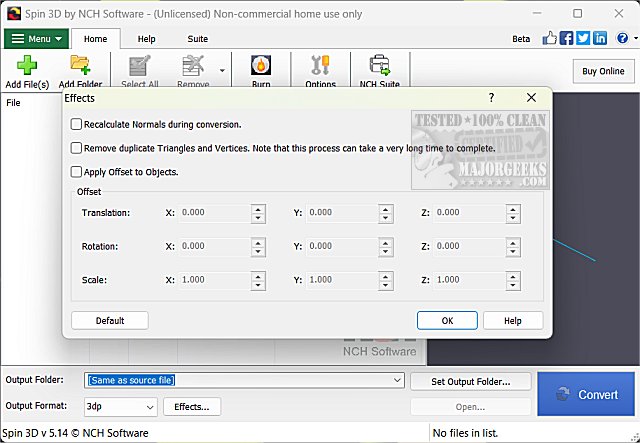The height and width of the screenshot is (443, 640).
Task: Open the Burn disc tool
Action: point(261,65)
